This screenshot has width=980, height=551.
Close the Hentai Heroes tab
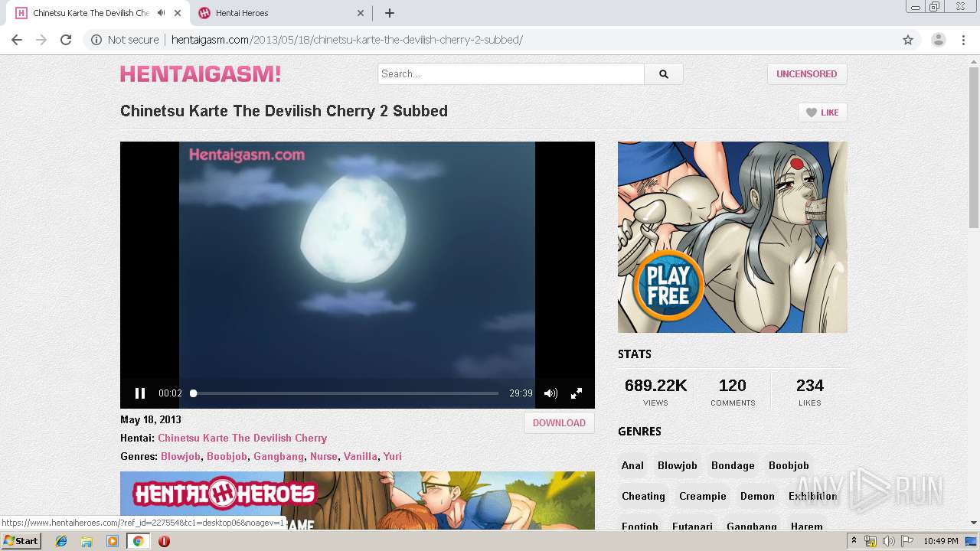(x=361, y=13)
